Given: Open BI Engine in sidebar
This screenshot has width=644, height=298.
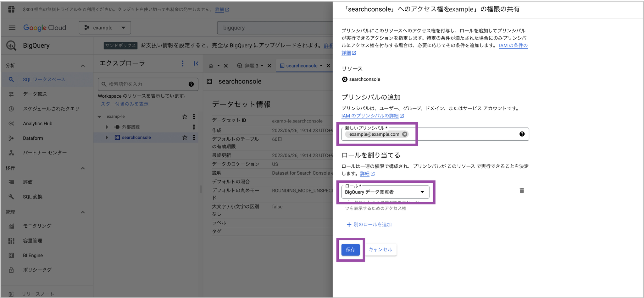Looking at the screenshot, I should pos(47,255).
